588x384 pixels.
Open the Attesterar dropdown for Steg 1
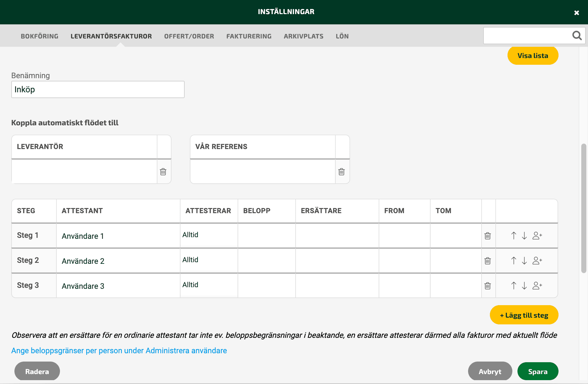(x=209, y=235)
